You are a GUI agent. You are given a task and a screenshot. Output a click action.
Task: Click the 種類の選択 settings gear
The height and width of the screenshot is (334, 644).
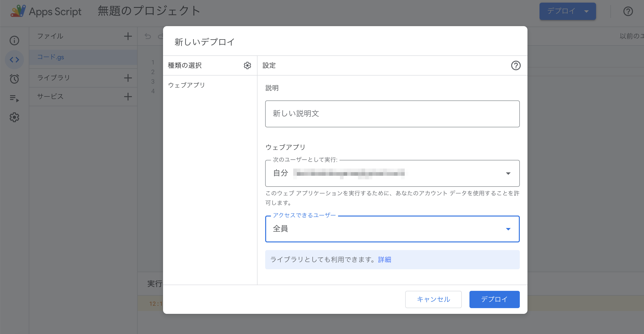pyautogui.click(x=247, y=65)
